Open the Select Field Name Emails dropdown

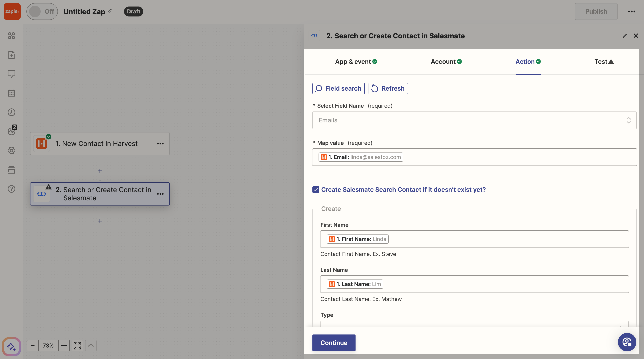tap(474, 120)
